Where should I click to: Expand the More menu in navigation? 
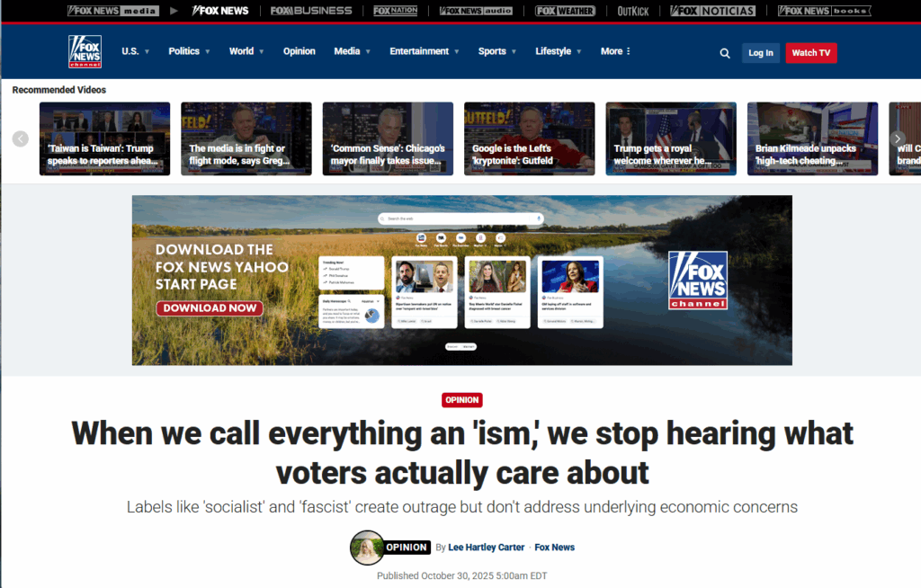coord(615,51)
